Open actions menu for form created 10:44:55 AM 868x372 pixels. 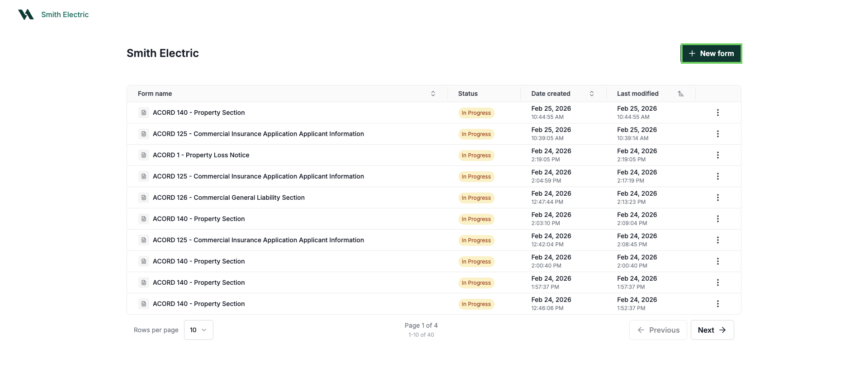[718, 113]
